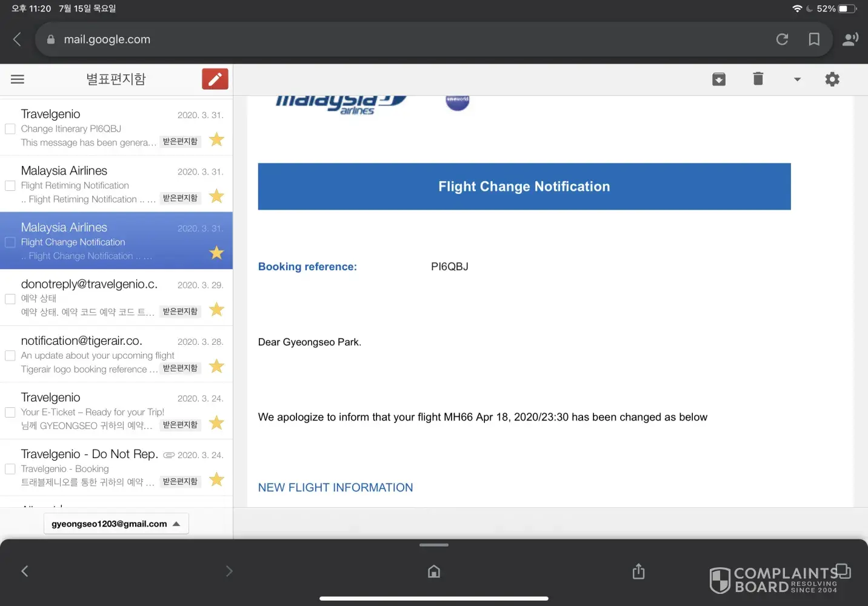Archive the open Flight Change Notification email
The width and height of the screenshot is (868, 606).
click(x=719, y=79)
